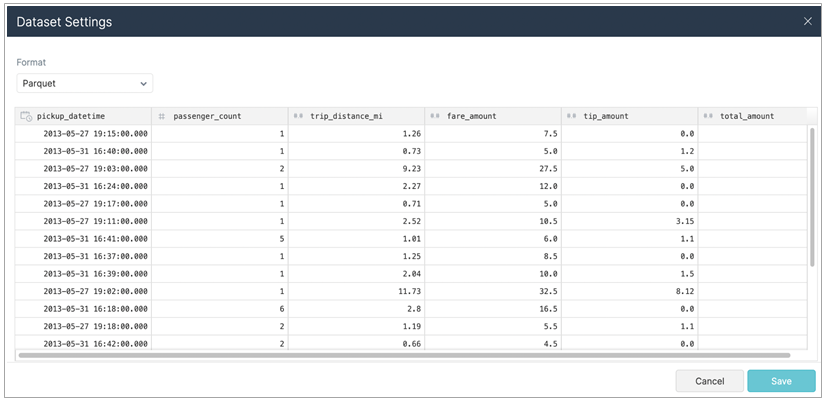Click fare amount value 12.0
This screenshot has width=826, height=405.
pyautogui.click(x=548, y=186)
